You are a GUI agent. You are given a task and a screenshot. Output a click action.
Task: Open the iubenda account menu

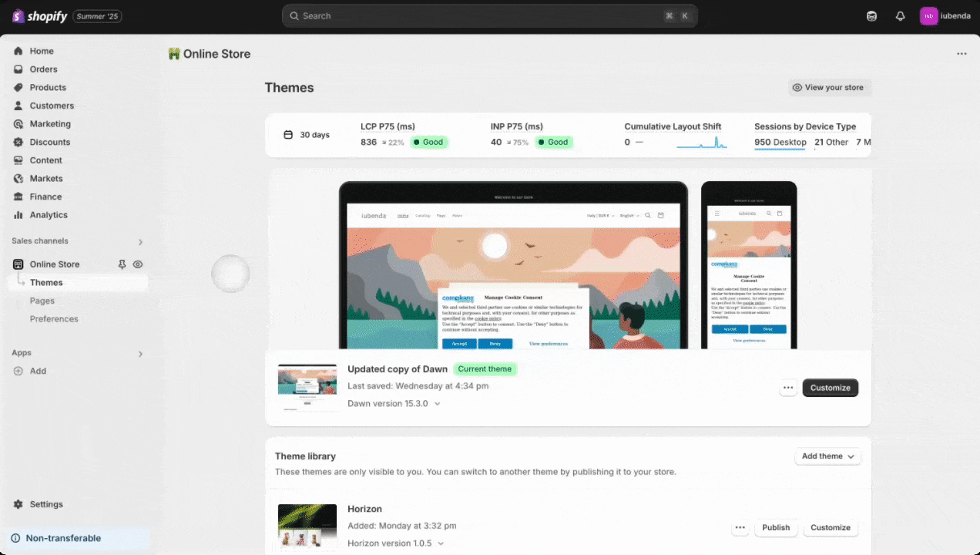tap(945, 16)
